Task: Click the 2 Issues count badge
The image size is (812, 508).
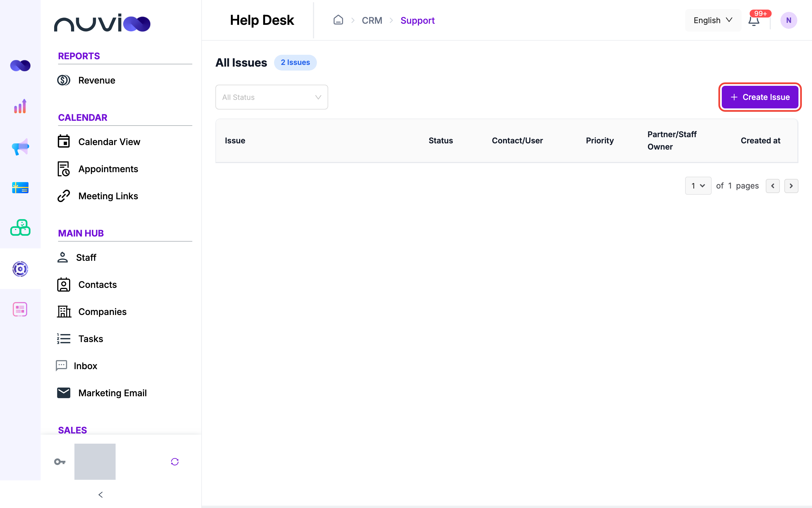Action: pos(295,62)
